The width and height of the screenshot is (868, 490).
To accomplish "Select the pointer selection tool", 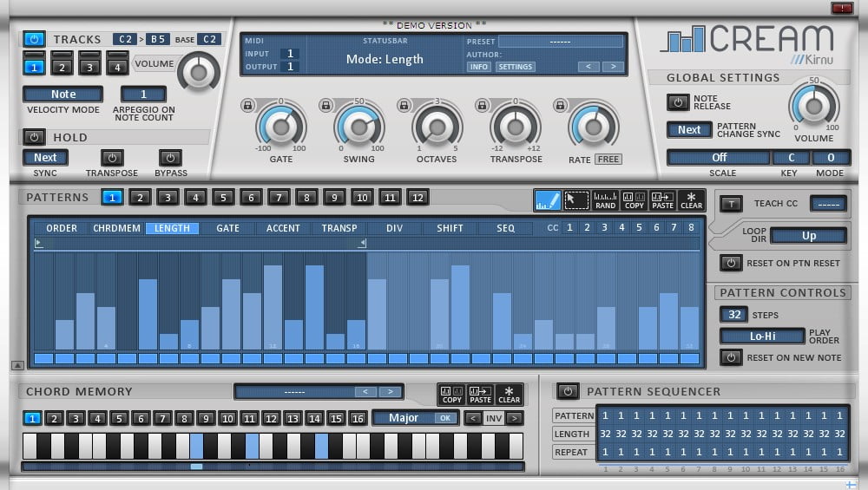I will pos(575,200).
